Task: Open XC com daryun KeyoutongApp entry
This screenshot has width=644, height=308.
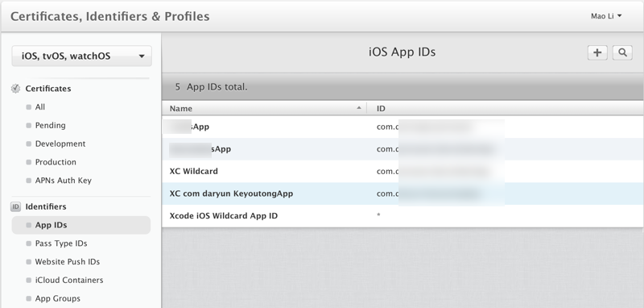Action: click(402, 194)
